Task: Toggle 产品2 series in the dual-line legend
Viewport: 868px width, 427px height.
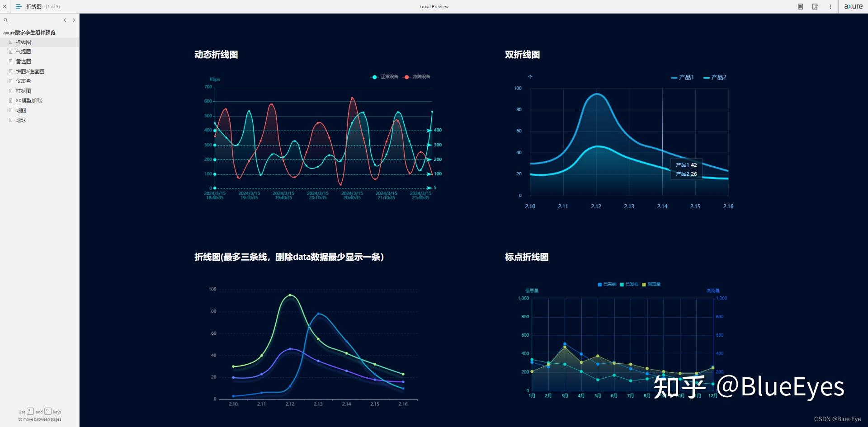Action: [x=715, y=78]
